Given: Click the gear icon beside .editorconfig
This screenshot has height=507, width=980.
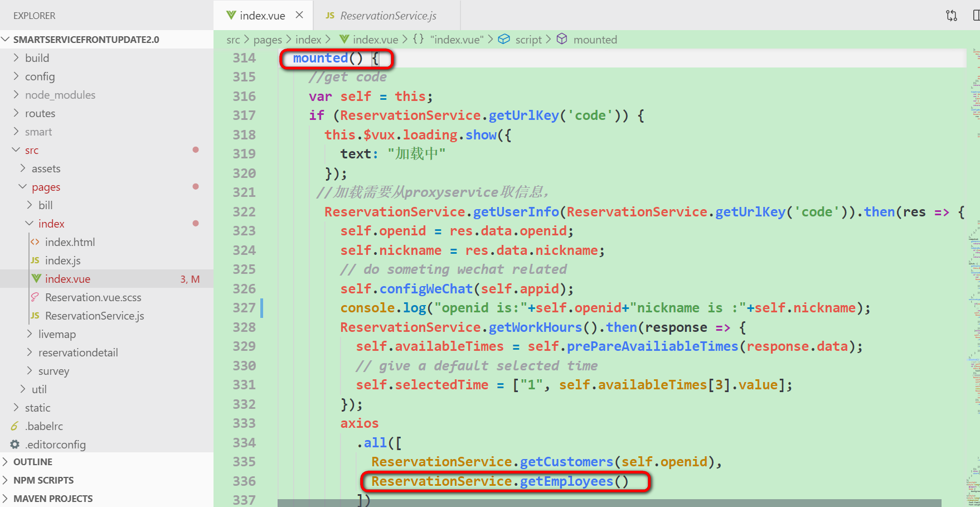Looking at the screenshot, I should (15, 445).
